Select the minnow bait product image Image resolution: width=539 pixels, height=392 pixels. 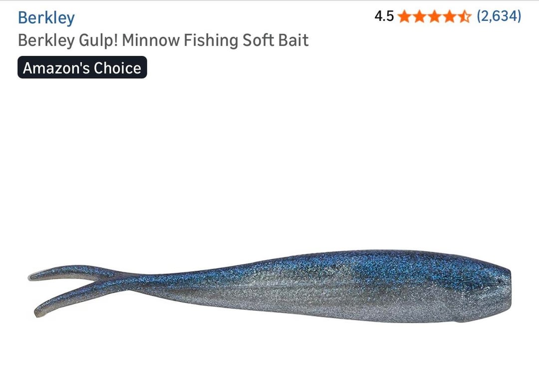pos(269,286)
